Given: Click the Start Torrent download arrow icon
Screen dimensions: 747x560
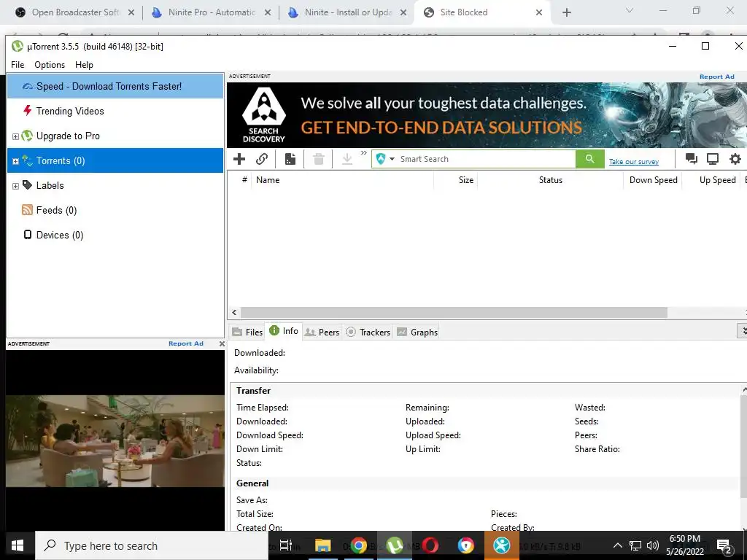Looking at the screenshot, I should coord(347,159).
